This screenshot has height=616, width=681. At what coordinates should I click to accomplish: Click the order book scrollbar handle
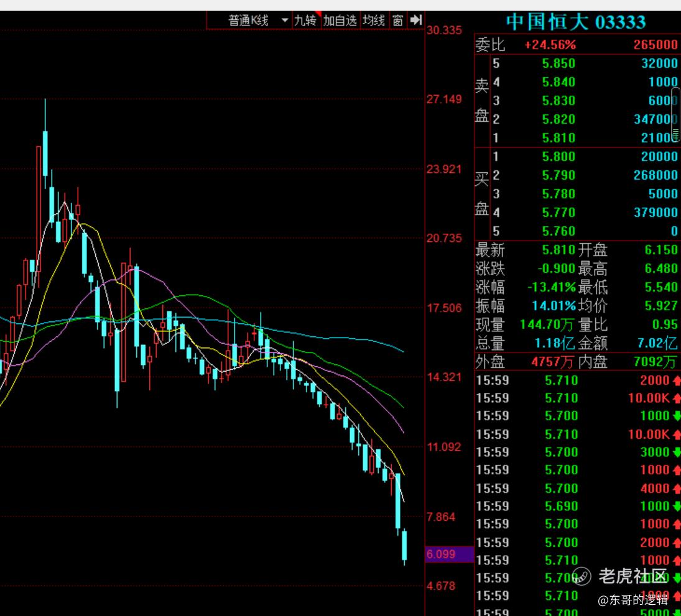(675, 114)
